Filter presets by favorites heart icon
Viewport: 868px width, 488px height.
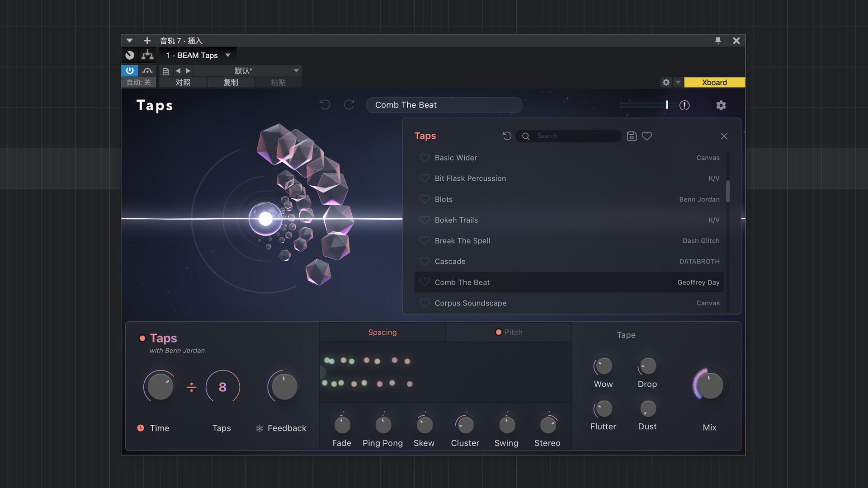click(647, 136)
